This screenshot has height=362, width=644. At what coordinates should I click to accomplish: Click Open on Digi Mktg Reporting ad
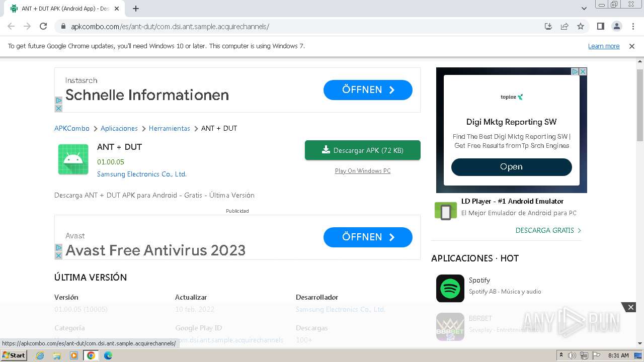tap(512, 167)
